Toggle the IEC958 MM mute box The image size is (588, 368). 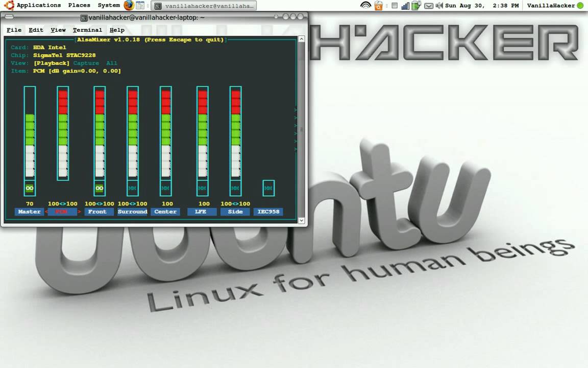click(268, 188)
